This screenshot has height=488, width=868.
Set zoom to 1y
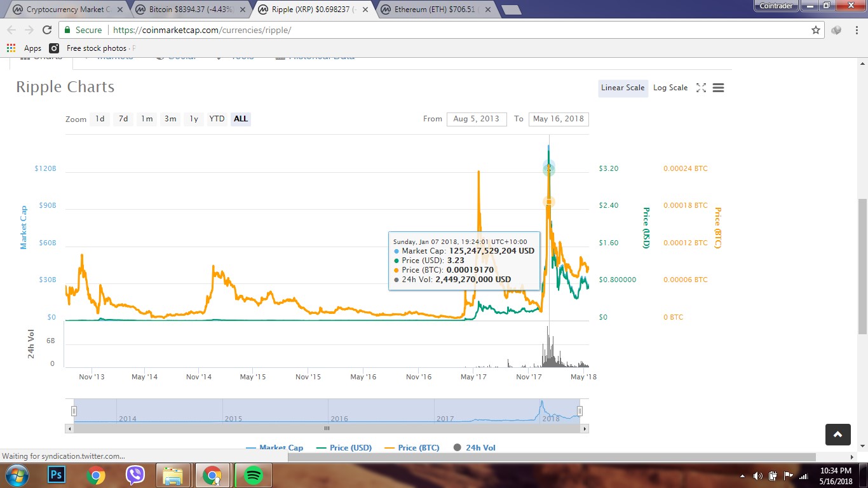(194, 119)
